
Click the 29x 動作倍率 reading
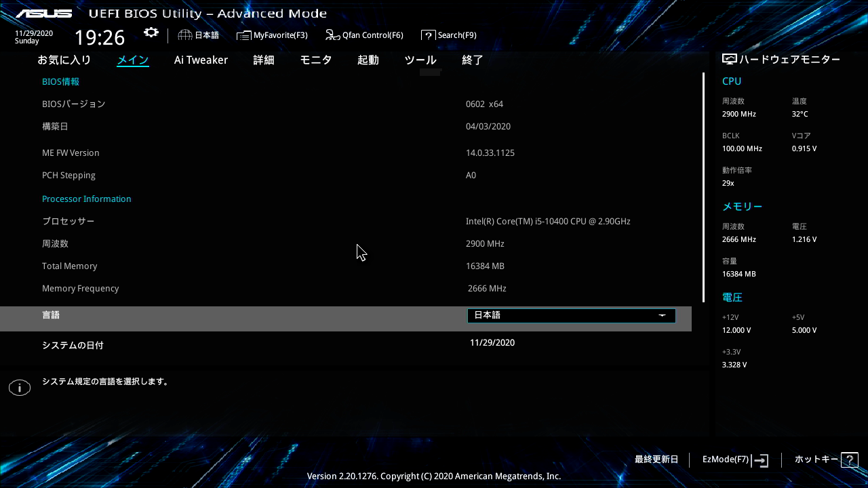pos(728,183)
